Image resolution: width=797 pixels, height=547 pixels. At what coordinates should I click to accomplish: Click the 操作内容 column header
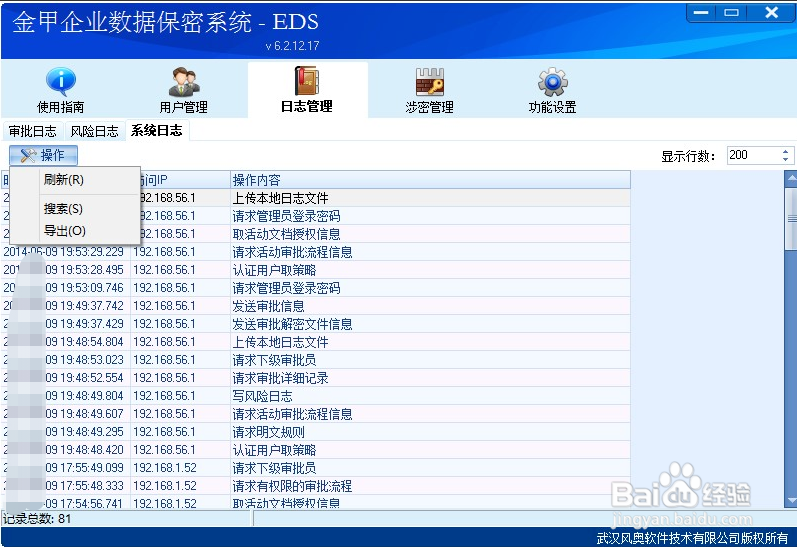pyautogui.click(x=430, y=179)
